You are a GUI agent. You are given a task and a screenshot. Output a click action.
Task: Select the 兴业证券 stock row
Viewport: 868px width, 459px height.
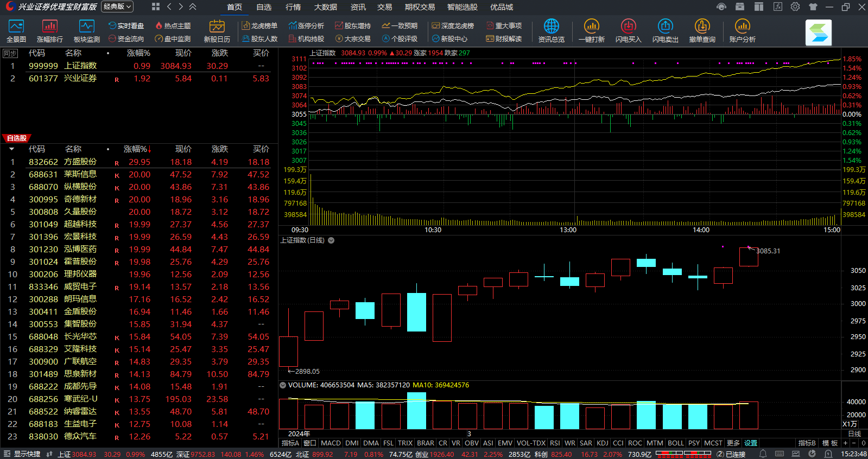80,79
